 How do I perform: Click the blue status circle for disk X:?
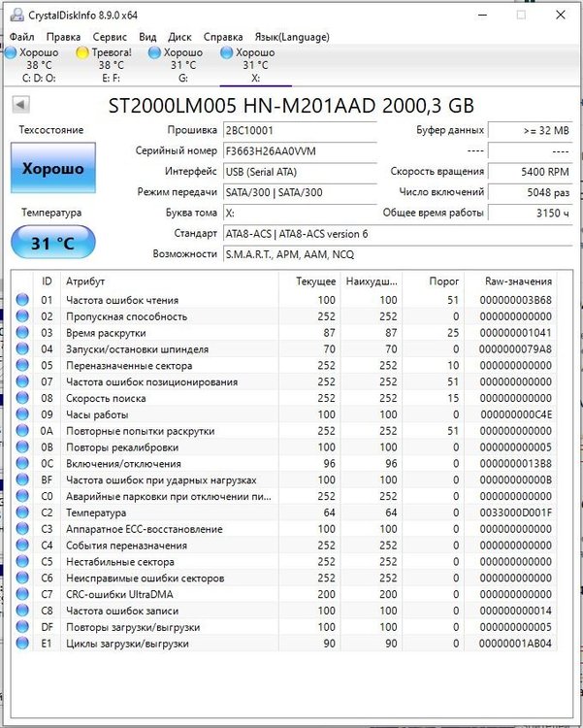pyautogui.click(x=226, y=53)
